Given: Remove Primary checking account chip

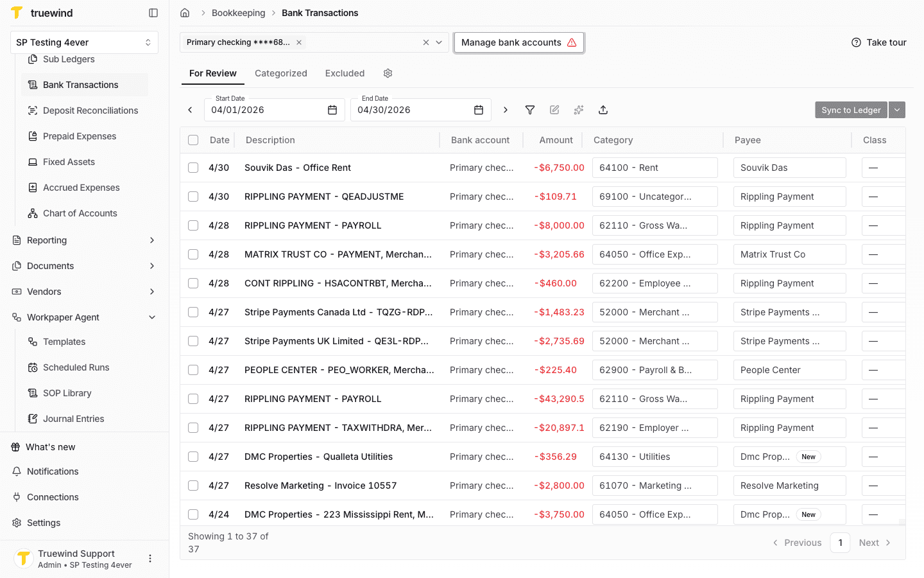Looking at the screenshot, I should click(x=299, y=42).
